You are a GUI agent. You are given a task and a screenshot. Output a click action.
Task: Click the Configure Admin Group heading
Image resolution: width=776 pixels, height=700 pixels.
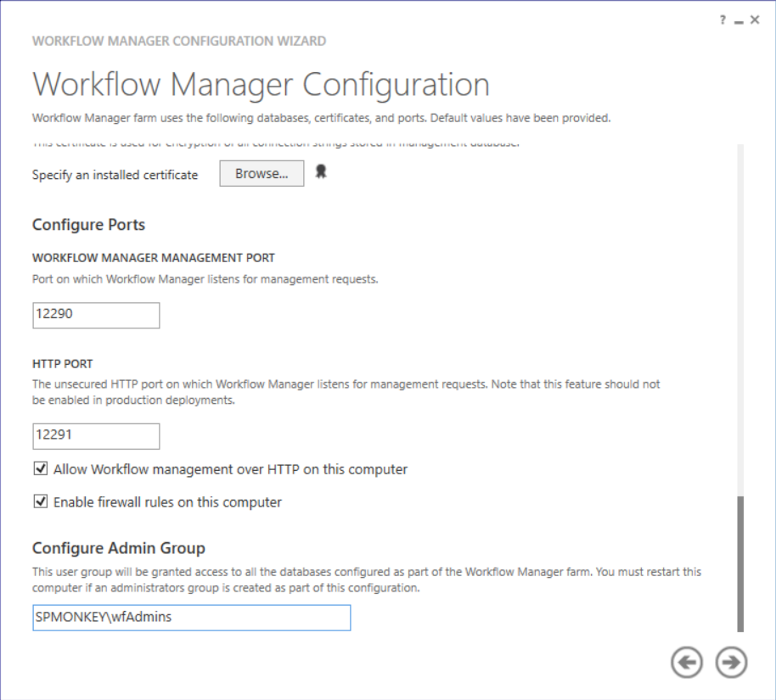pos(119,548)
